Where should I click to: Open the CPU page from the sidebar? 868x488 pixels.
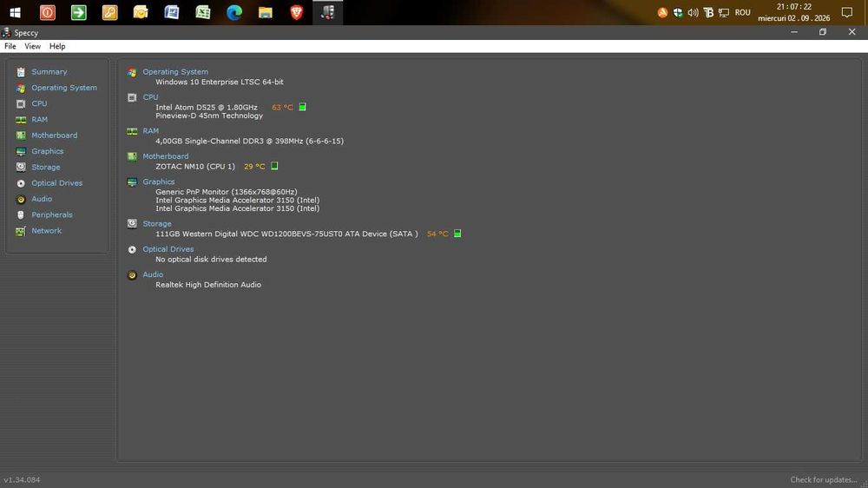39,103
